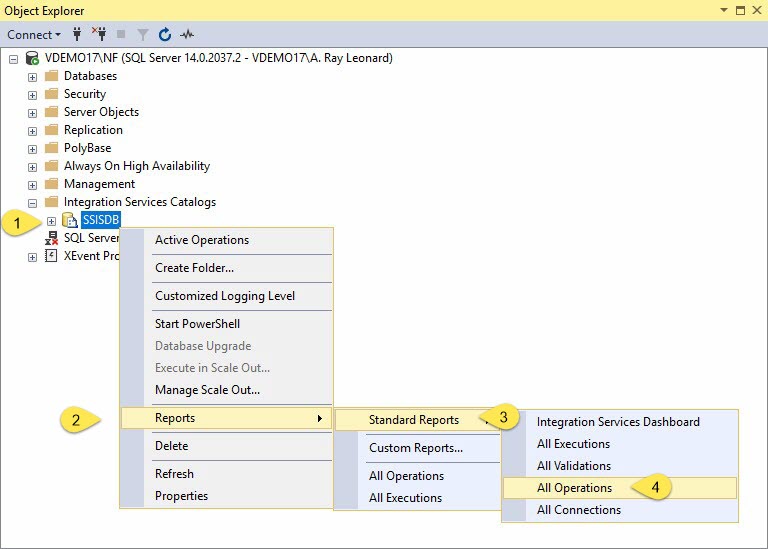Click the Management folder icon
This screenshot has height=549, width=768.
pos(51,184)
